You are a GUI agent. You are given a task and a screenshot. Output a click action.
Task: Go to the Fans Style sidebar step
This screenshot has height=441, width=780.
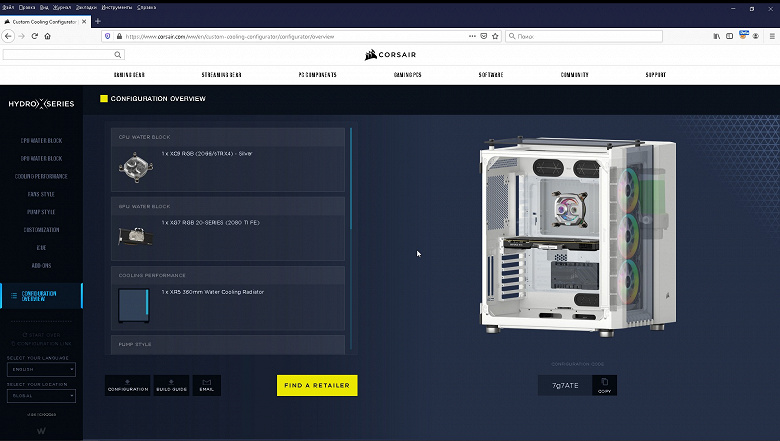[x=41, y=194]
